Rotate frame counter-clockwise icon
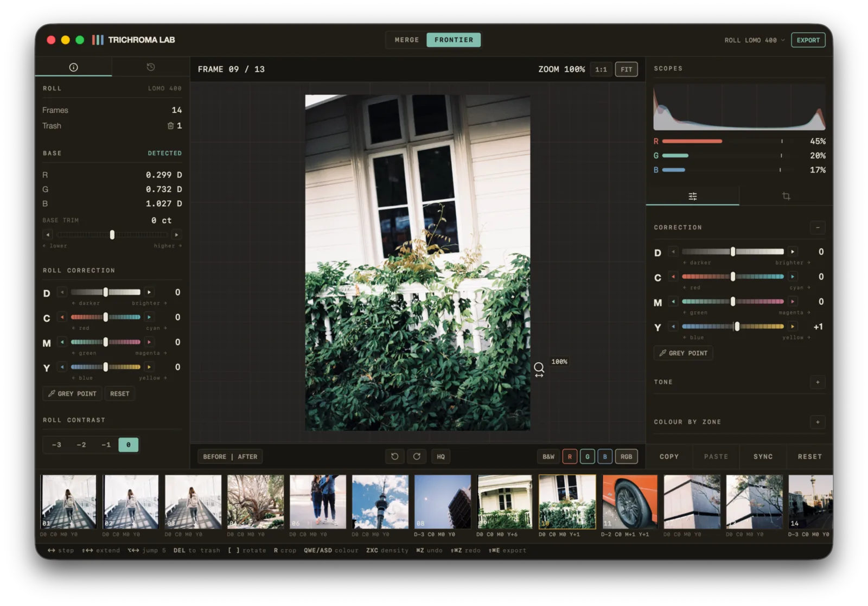 click(x=395, y=456)
